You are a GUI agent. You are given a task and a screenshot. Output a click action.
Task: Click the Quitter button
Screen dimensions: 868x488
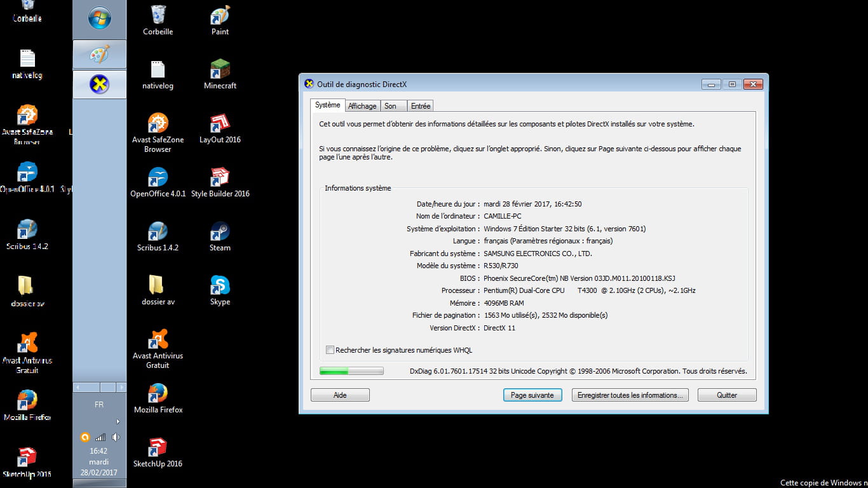click(x=727, y=395)
